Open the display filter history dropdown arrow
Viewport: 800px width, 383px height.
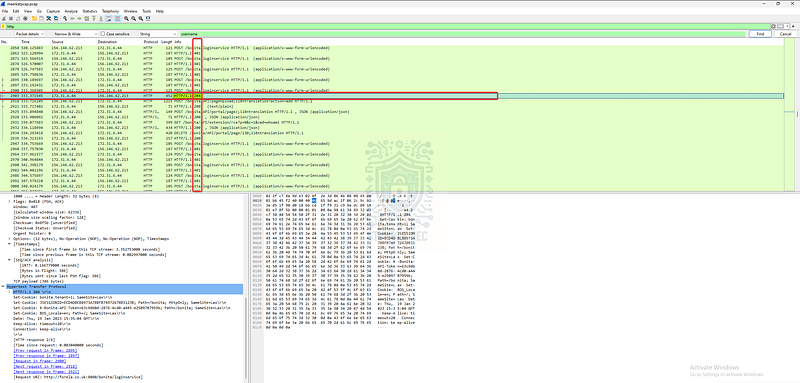pyautogui.click(x=786, y=26)
